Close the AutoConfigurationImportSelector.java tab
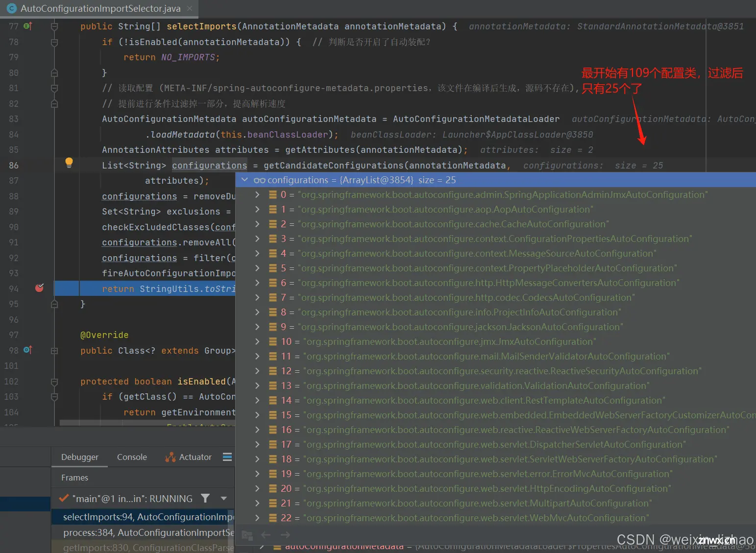The width and height of the screenshot is (756, 553). 190,8
